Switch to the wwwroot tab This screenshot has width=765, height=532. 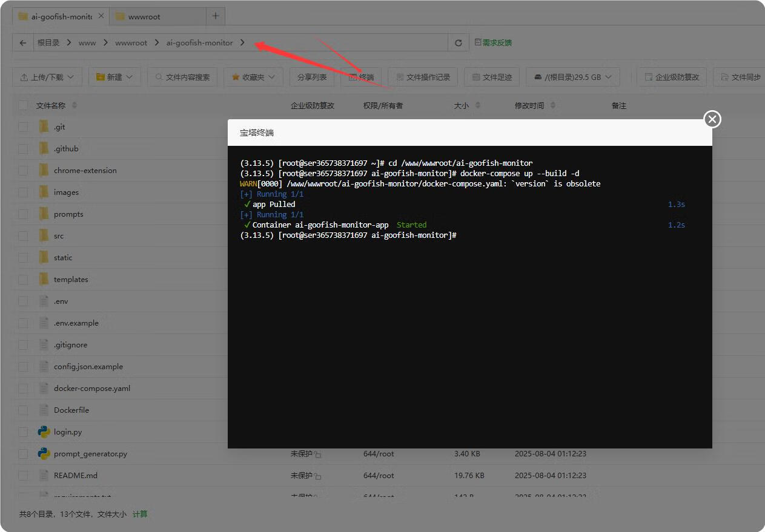coord(144,16)
